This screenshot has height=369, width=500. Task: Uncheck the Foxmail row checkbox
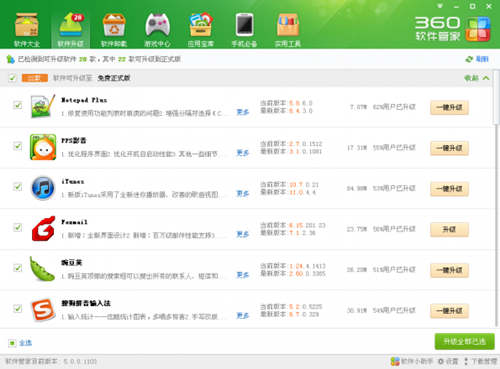click(17, 227)
